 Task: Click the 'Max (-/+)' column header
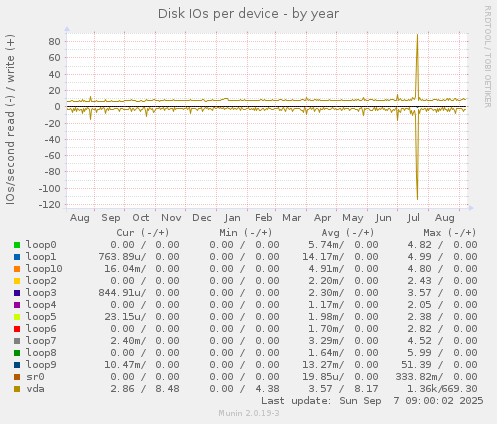click(x=450, y=233)
